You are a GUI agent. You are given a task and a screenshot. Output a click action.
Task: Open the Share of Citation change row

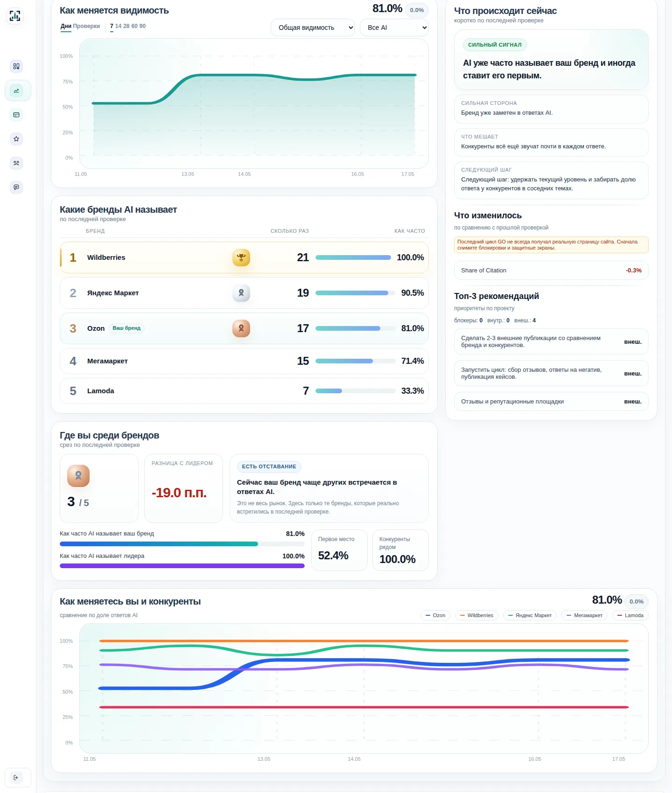[x=551, y=271]
